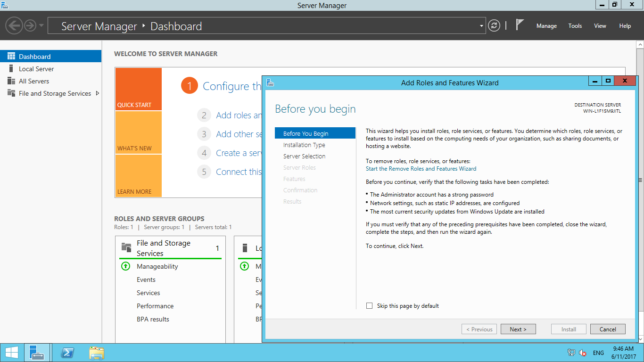Open the Help menu
Screen dimensions: 644x362
point(625,26)
